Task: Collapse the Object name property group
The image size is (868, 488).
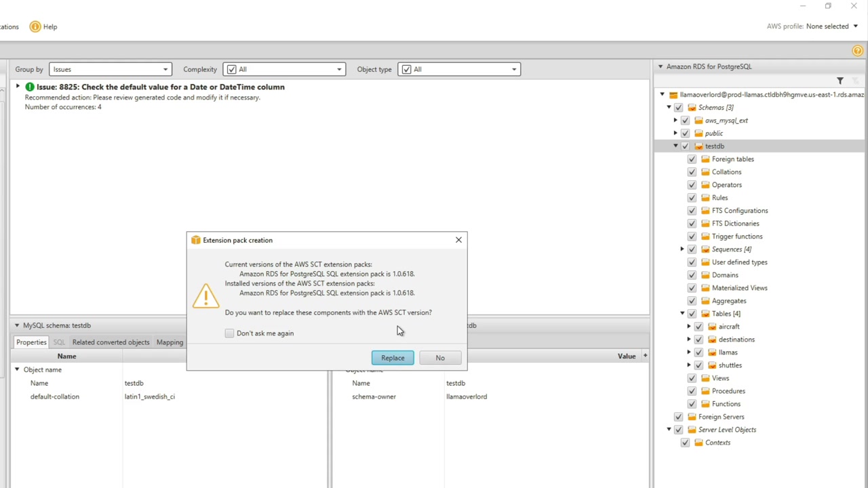Action: tap(17, 369)
